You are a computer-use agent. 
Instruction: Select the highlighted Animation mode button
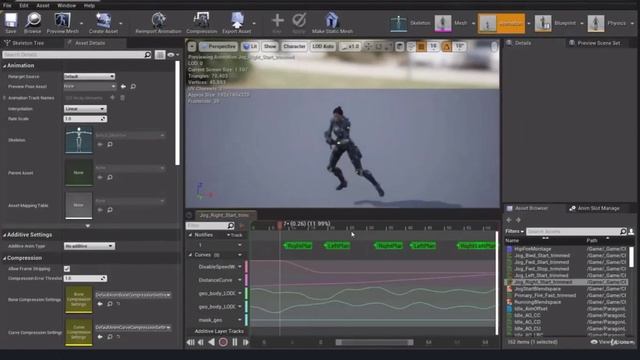pyautogui.click(x=501, y=23)
